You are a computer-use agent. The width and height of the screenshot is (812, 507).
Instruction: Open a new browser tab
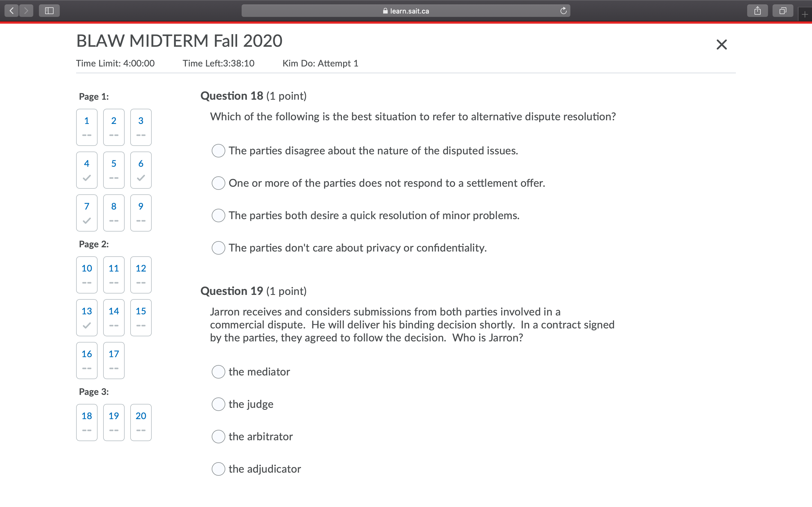tap(805, 14)
